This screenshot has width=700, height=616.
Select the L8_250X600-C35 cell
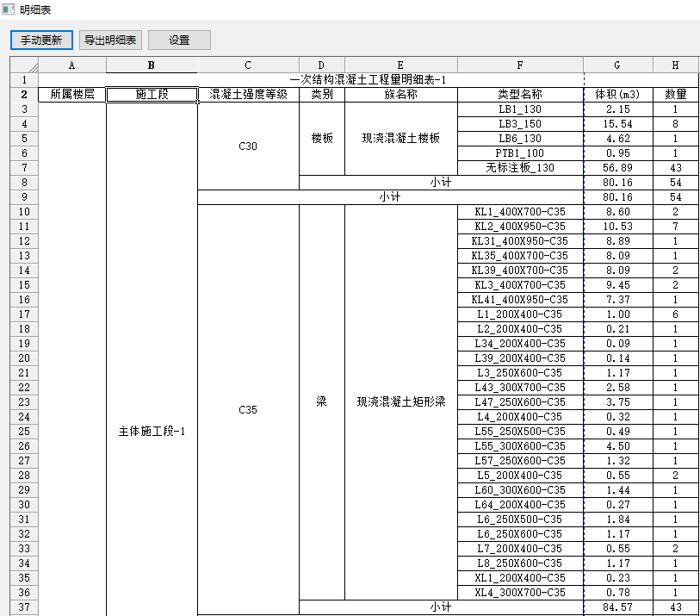click(x=520, y=563)
